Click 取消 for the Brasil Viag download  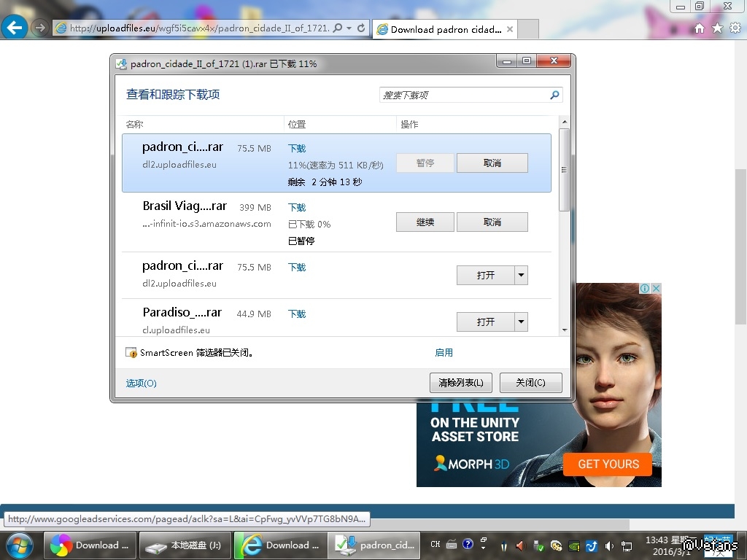[492, 222]
